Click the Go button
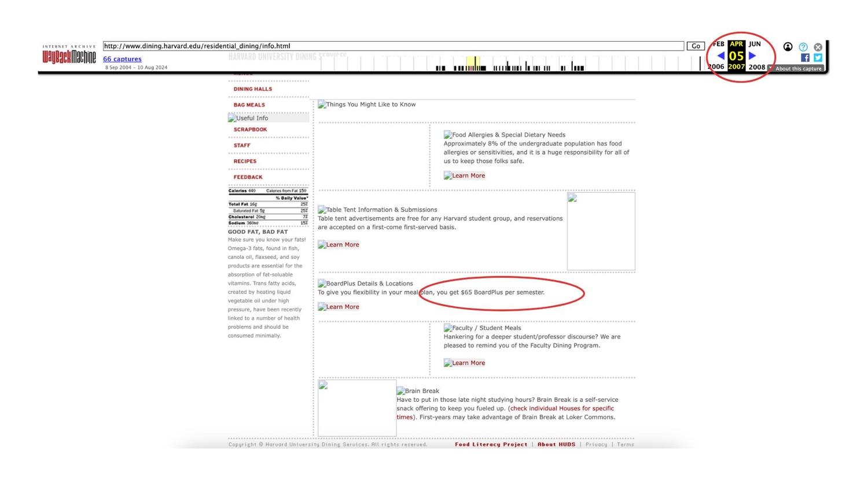Viewport: 868px width, 488px height. pyautogui.click(x=696, y=46)
